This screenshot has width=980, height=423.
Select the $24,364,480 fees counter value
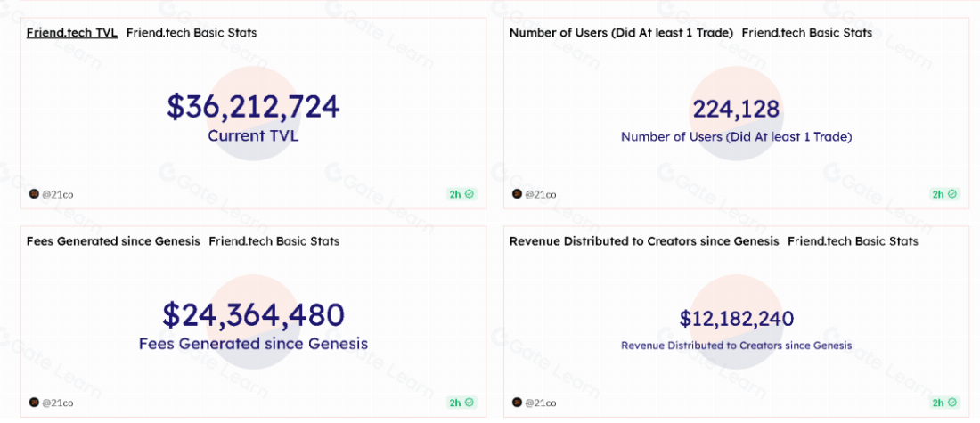point(253,315)
